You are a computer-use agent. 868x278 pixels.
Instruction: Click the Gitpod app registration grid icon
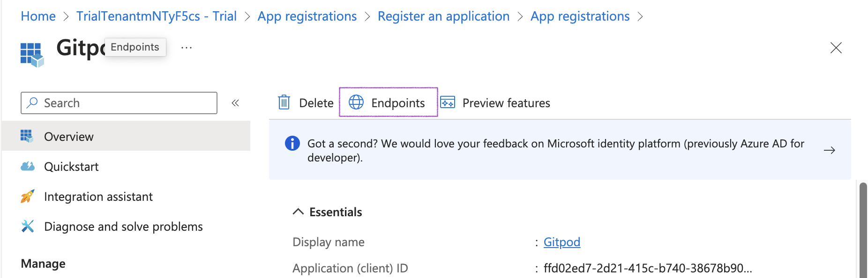[32, 54]
